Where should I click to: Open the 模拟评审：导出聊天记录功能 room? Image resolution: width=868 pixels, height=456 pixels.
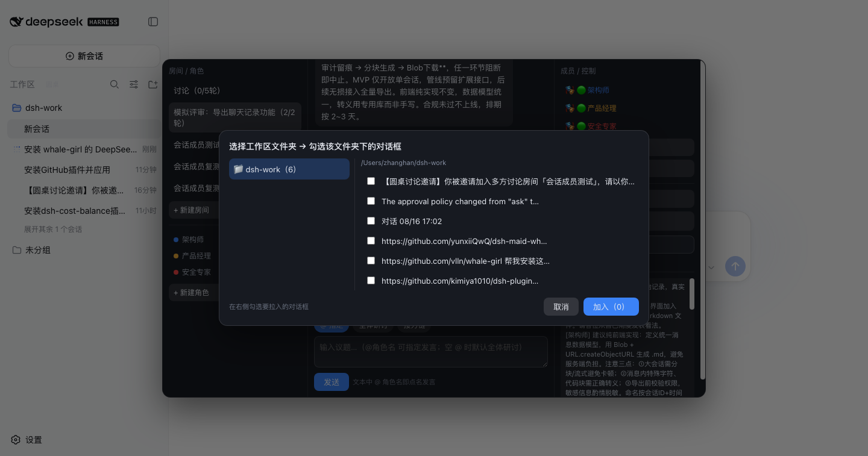[x=235, y=117]
